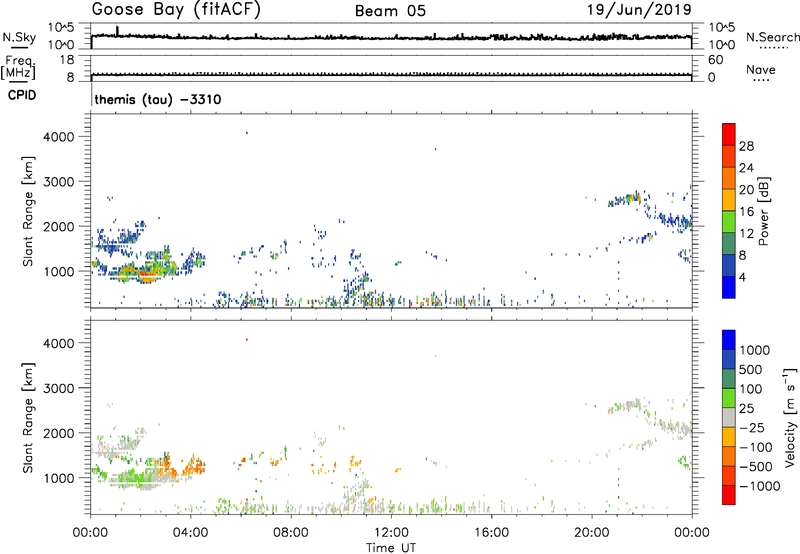The width and height of the screenshot is (800, 554).
Task: Click the '4000' tick of the power panel
Action: coord(59,137)
